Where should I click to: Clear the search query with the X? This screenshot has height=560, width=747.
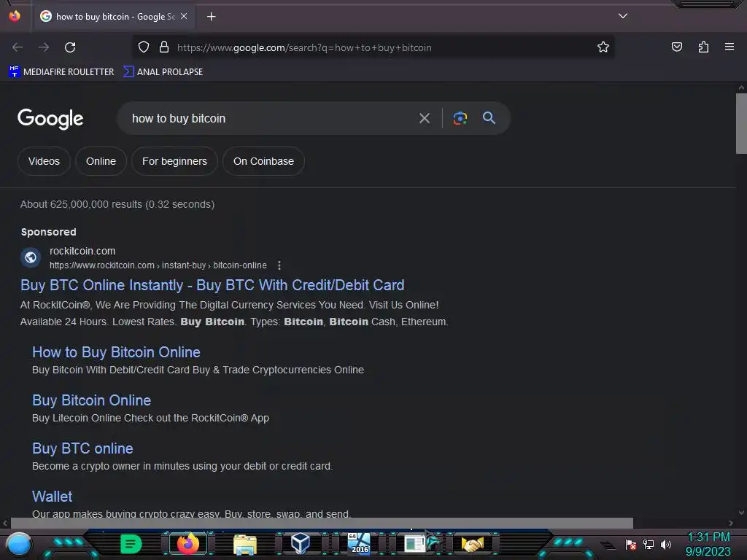(425, 118)
